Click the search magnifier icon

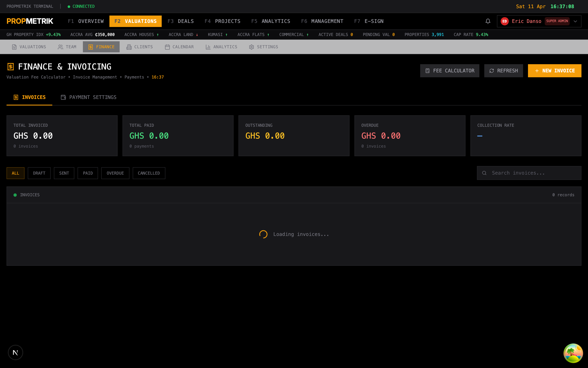tap(484, 173)
